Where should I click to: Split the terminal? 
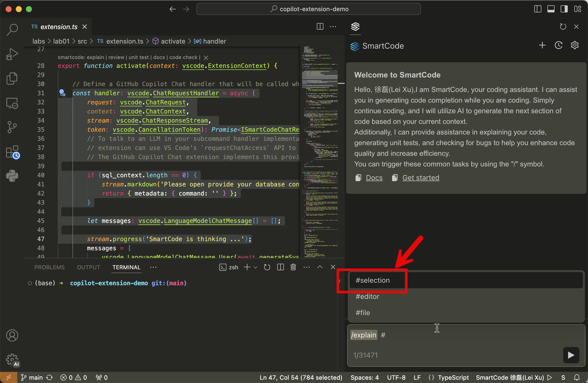point(280,267)
